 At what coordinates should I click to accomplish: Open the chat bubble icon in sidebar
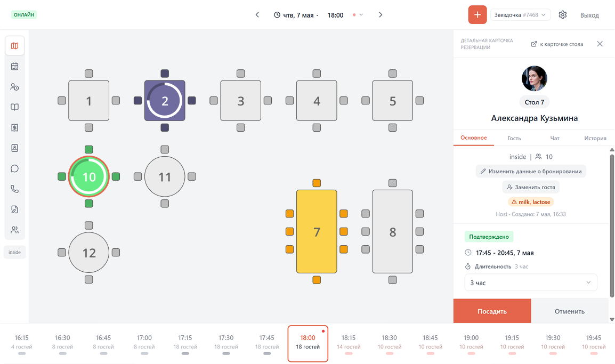(14, 168)
